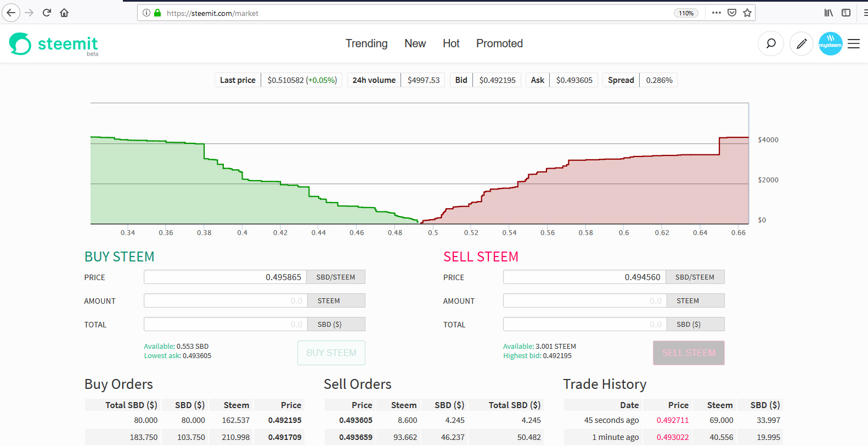868x446 pixels.
Task: Select buy order priced 0.491709
Action: click(194, 437)
